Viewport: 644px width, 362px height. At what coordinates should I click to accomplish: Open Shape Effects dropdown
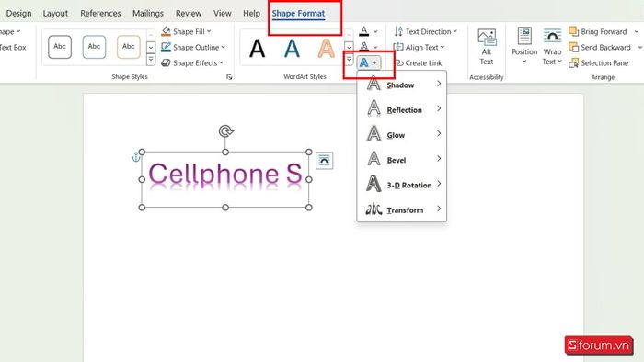point(192,62)
